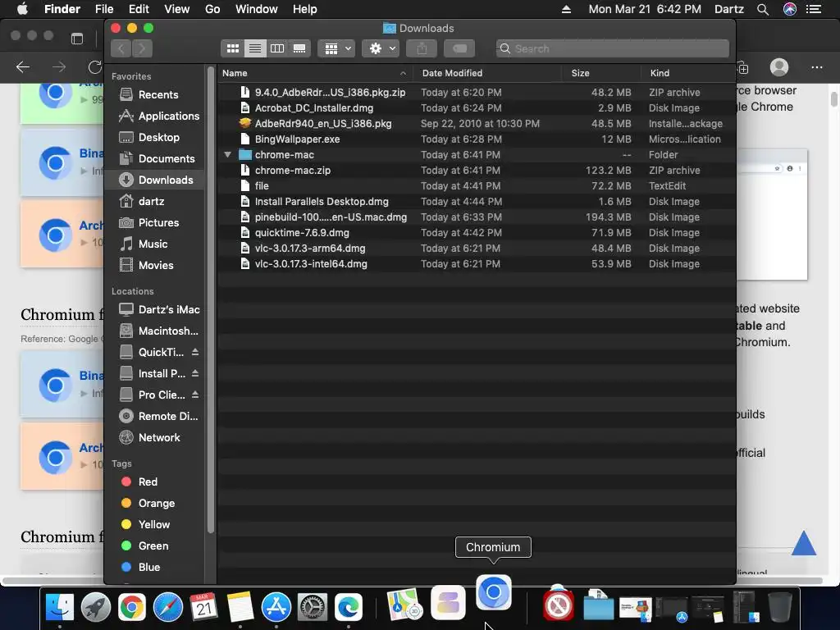
Task: Switch Finder to gallery view
Action: click(299, 48)
